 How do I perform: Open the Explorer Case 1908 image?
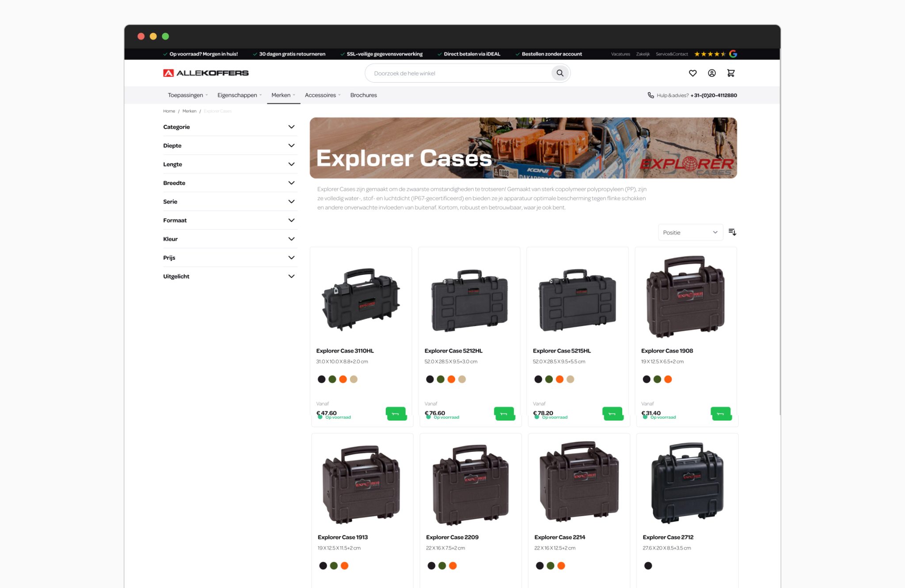coord(686,297)
